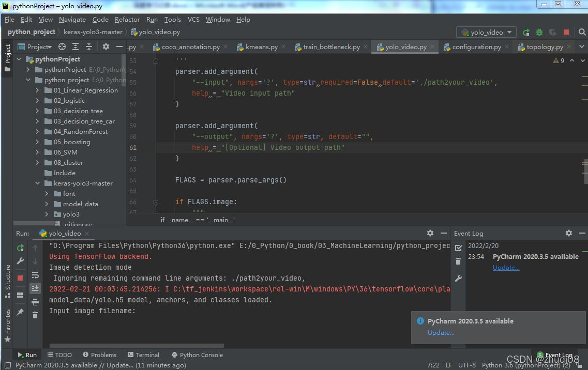Click the locate-in-project target icon

click(x=62, y=47)
